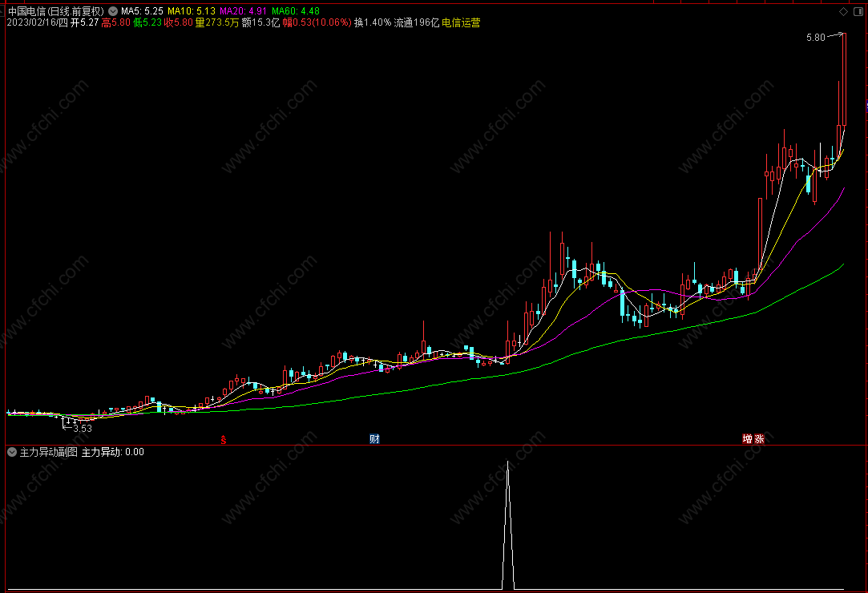868x593 pixels.
Task: Click the MA60: 4.48 label
Action: (x=296, y=11)
